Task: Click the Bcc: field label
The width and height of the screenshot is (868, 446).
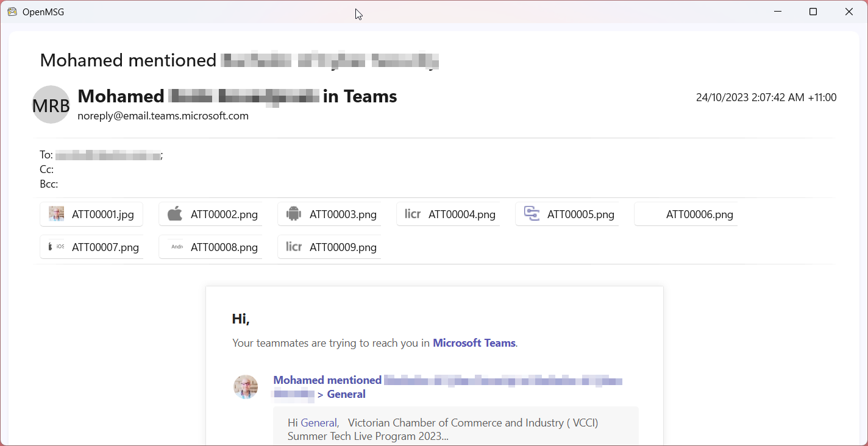Action: point(49,184)
